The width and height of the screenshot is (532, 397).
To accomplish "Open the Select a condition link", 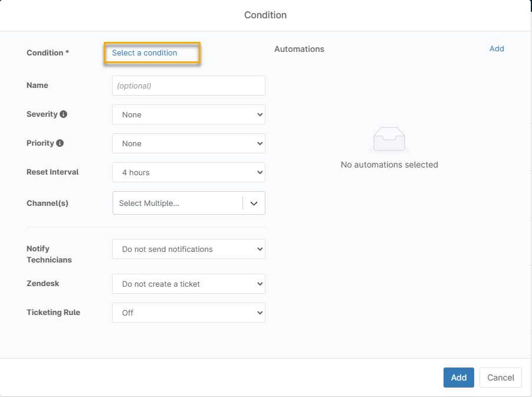I will [x=145, y=53].
